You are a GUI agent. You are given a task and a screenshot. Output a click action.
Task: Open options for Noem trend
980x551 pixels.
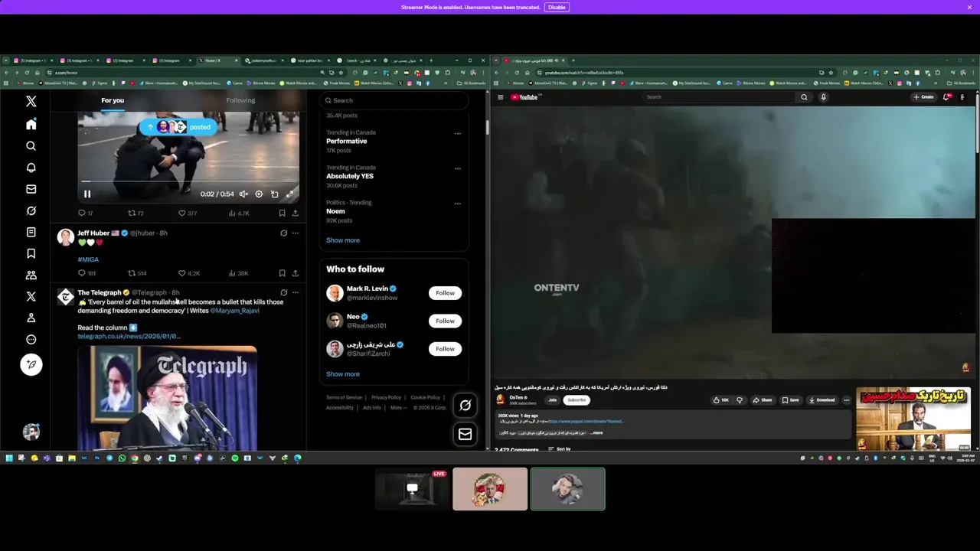(458, 204)
